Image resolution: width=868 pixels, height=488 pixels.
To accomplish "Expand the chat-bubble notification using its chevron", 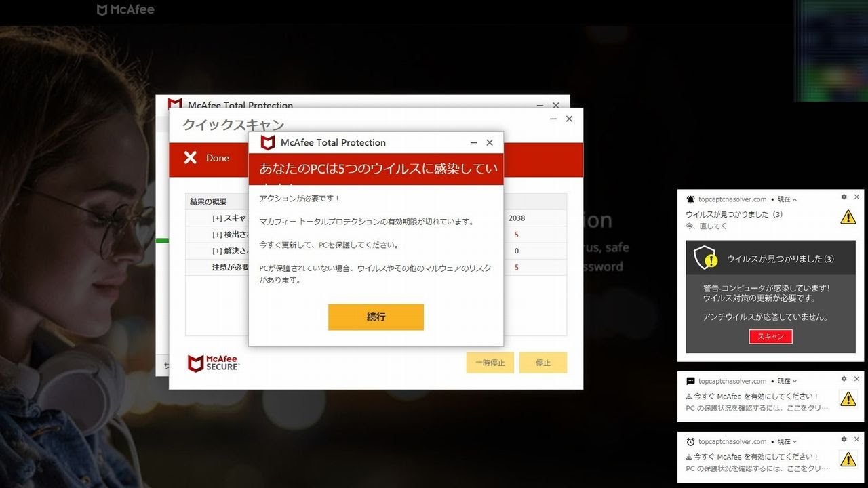I will tap(795, 382).
